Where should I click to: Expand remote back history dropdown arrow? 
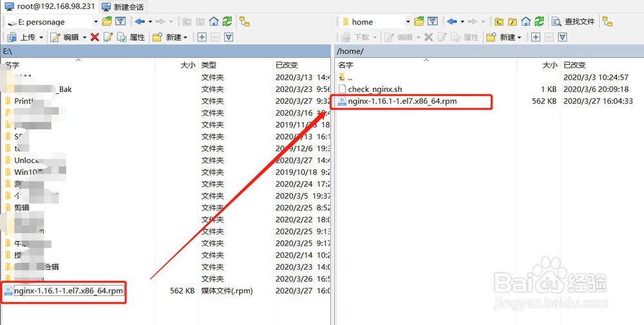[x=462, y=21]
